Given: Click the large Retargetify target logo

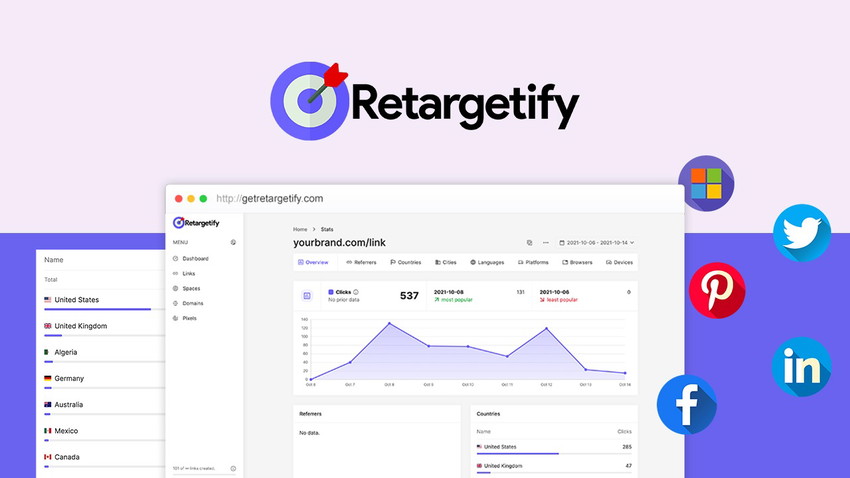Looking at the screenshot, I should coord(310,101).
